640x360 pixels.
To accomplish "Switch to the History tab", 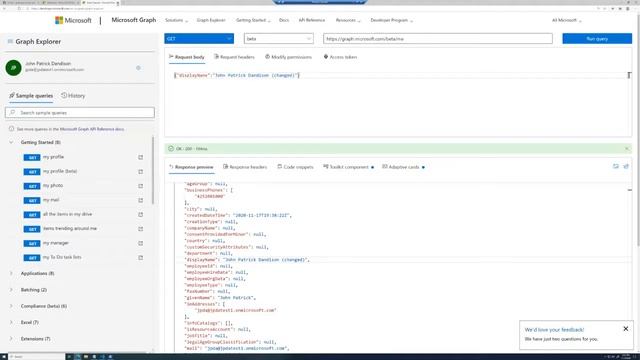I will tap(73, 96).
